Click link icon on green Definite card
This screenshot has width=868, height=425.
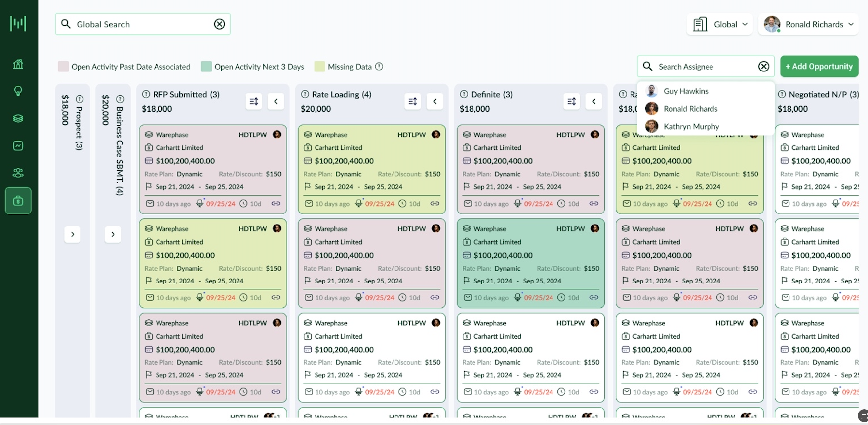594,297
